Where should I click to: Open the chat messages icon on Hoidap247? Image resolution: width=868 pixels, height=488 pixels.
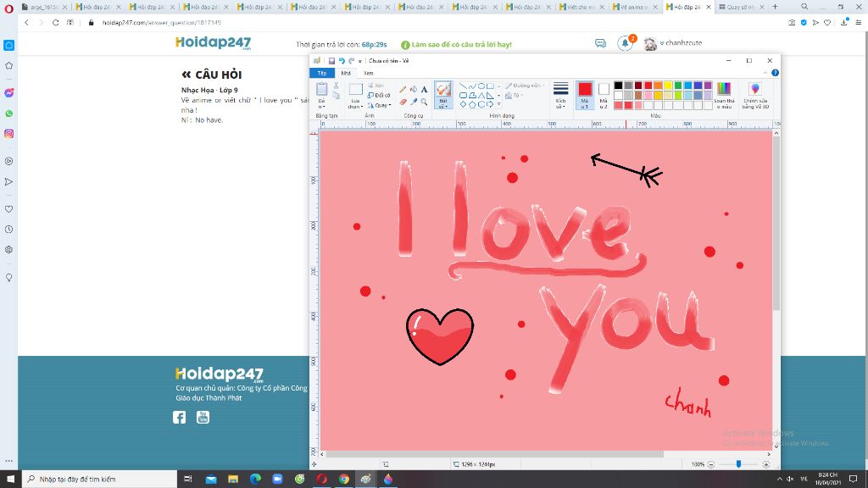point(601,43)
